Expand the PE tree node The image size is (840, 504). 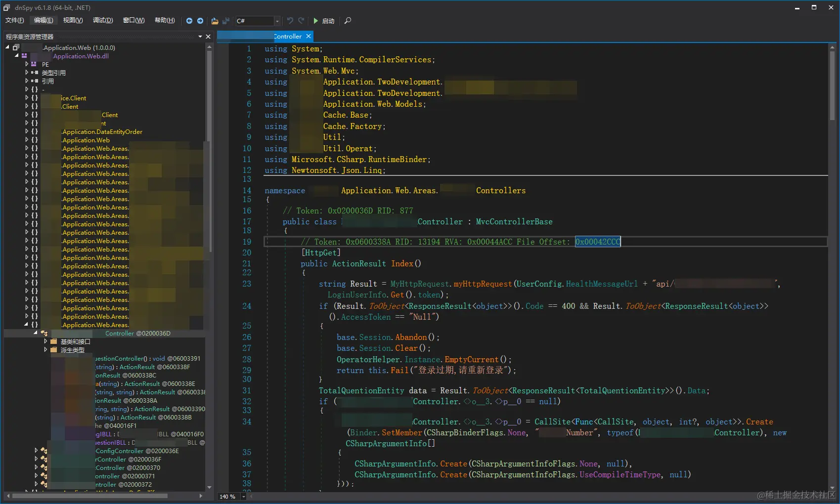pos(27,64)
